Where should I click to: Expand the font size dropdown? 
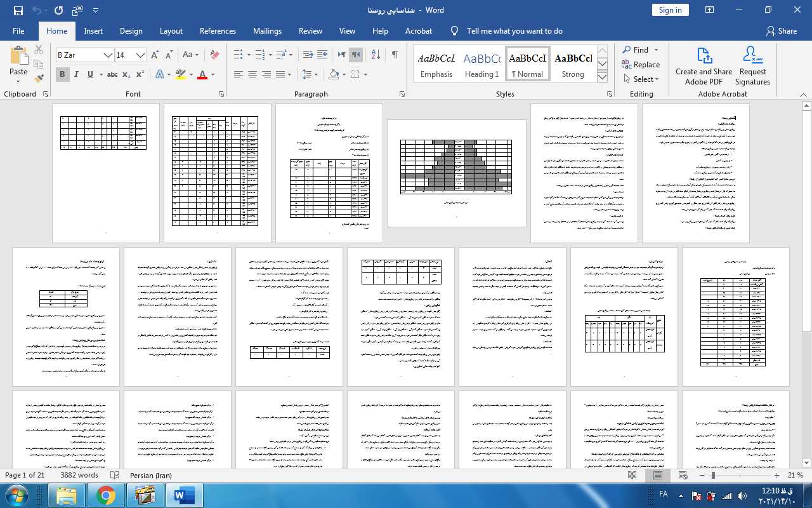coord(141,55)
